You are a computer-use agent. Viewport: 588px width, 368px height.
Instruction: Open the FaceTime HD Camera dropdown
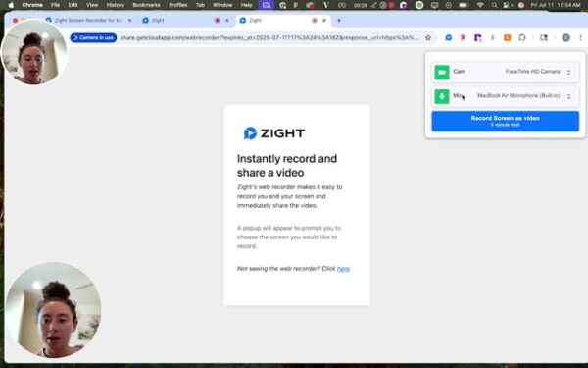point(537,72)
